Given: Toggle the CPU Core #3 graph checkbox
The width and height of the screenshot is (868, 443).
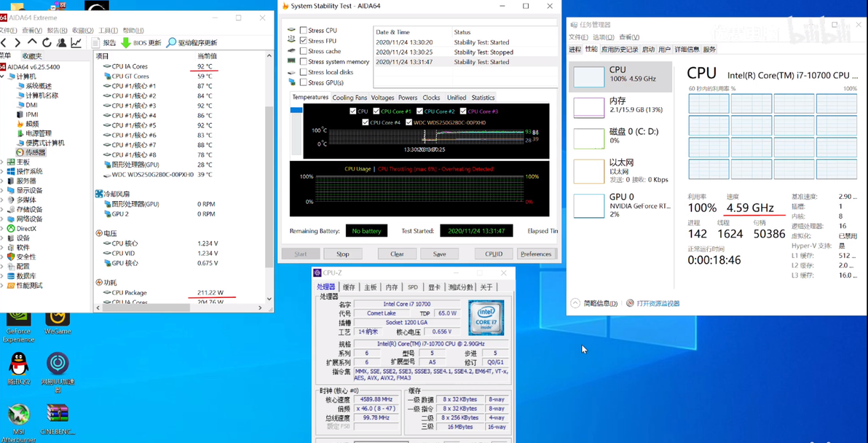Looking at the screenshot, I should pyautogui.click(x=463, y=111).
